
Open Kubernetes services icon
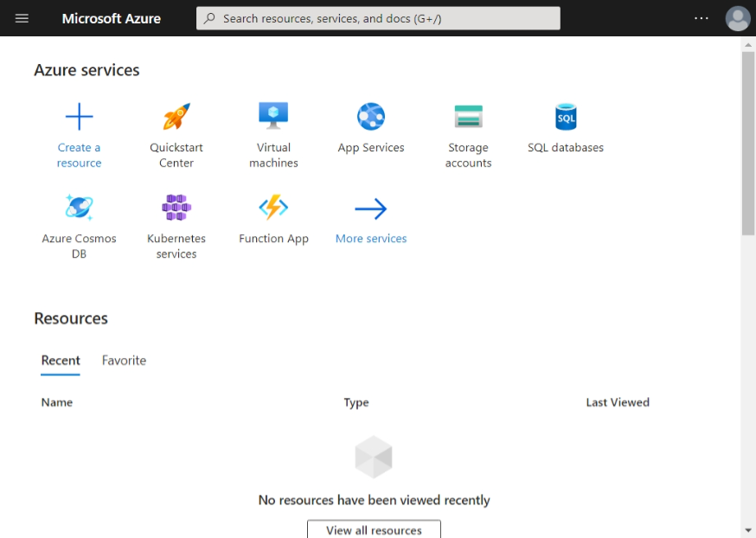tap(176, 208)
